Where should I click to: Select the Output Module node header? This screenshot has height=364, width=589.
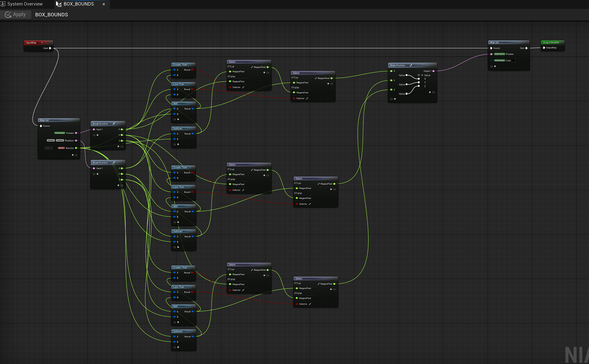point(552,42)
